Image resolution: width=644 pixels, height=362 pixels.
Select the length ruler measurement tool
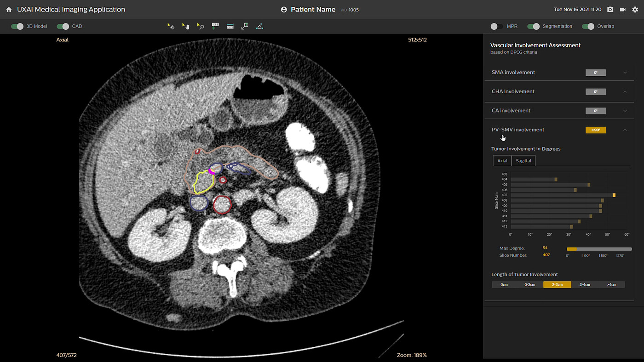pyautogui.click(x=230, y=27)
